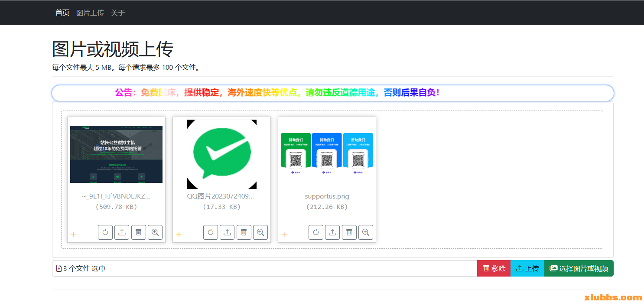Screen dimensions: 644x303
Task: Go to 图片上传 in navigation bar
Action: click(90, 13)
